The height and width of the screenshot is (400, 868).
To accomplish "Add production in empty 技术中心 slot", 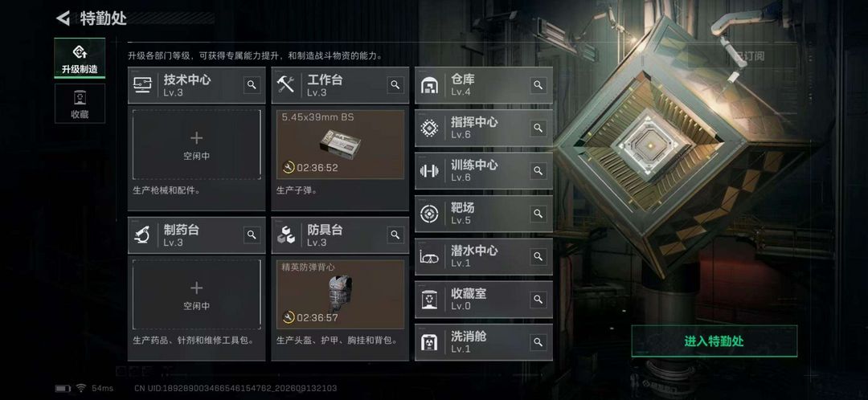I will coord(197,145).
